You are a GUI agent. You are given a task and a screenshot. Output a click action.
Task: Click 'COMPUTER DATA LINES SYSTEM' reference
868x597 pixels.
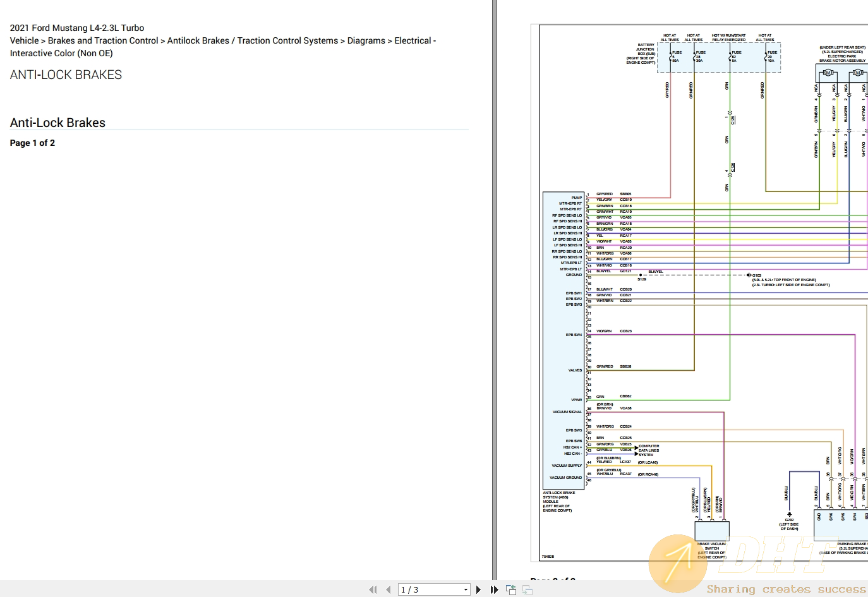(649, 450)
